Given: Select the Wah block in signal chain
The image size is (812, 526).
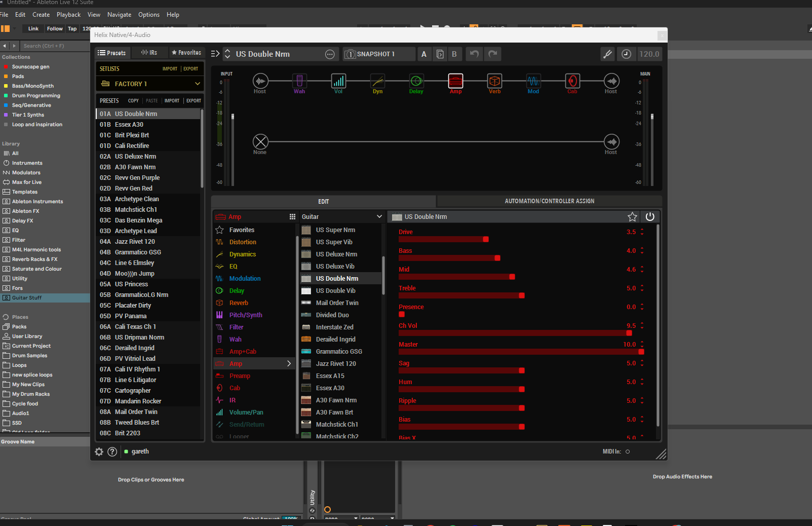Looking at the screenshot, I should coord(299,81).
